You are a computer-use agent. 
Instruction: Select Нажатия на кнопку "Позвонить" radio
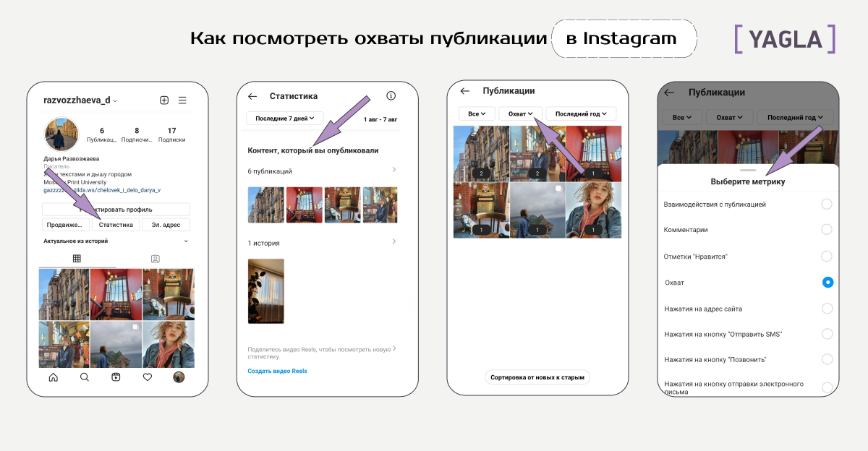pos(827,359)
